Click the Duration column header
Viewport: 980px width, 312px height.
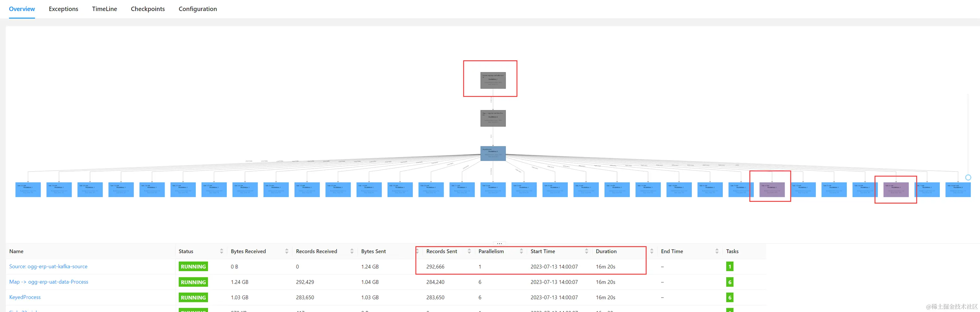click(x=606, y=251)
